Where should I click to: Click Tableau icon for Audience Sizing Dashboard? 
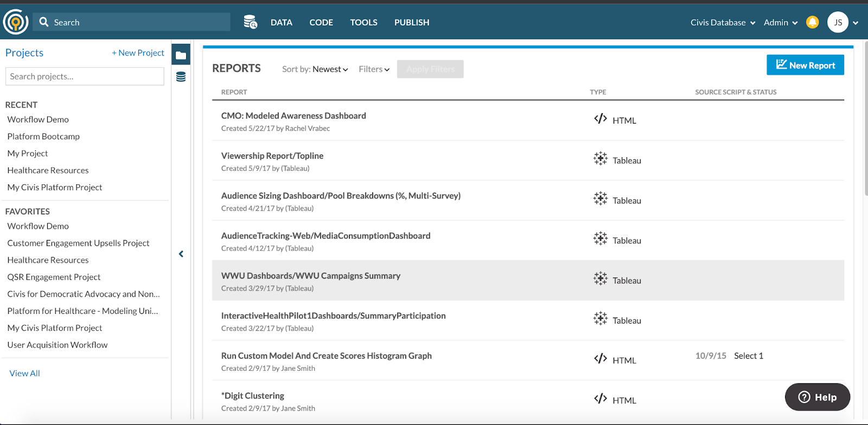click(600, 199)
